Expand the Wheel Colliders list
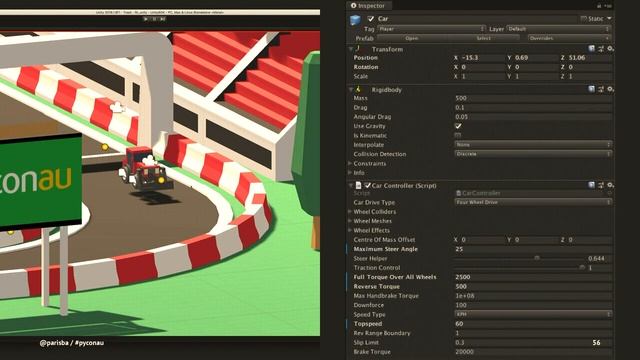640x360 pixels. click(350, 211)
